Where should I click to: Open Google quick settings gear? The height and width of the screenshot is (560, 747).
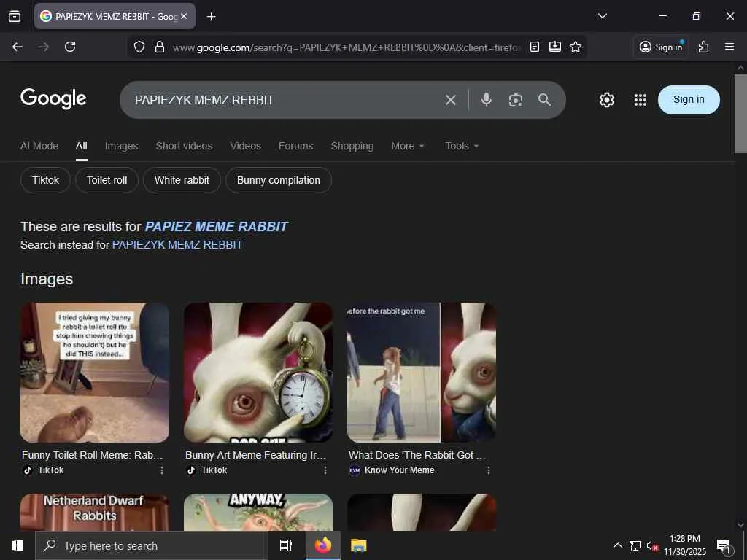(606, 100)
